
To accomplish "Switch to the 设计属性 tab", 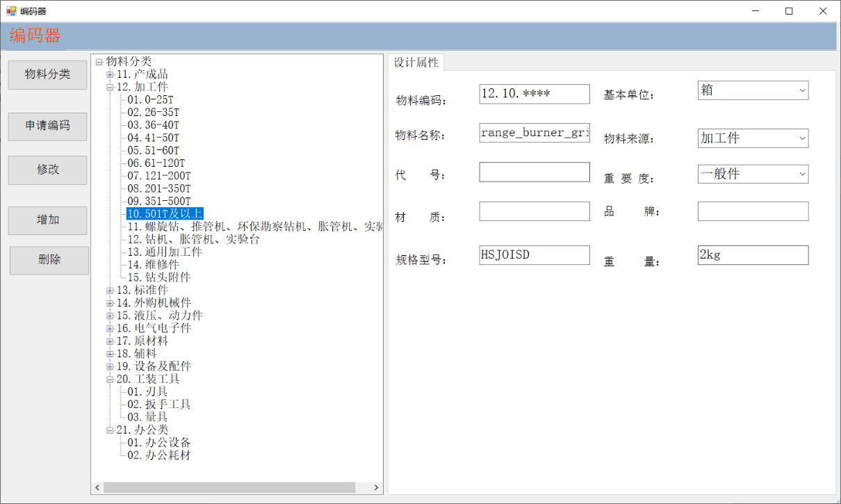I will pos(416,63).
